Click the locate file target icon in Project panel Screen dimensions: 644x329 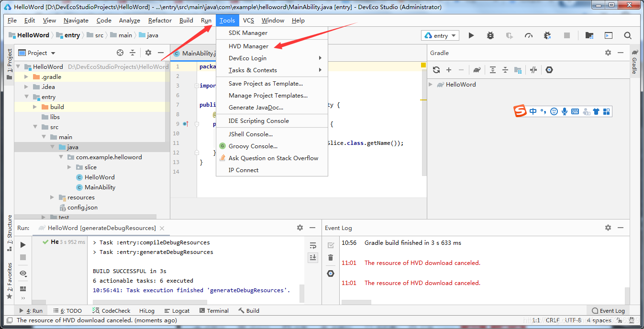pyautogui.click(x=120, y=53)
